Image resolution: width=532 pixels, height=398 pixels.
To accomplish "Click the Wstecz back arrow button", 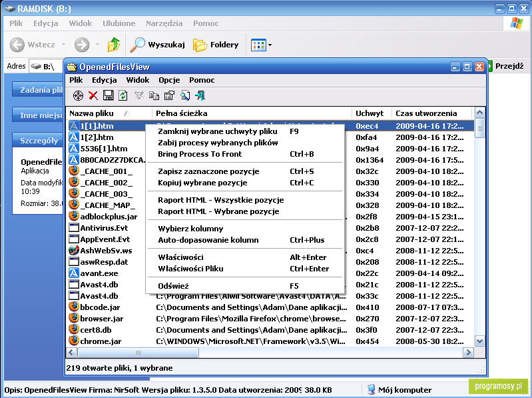I will pos(33,45).
